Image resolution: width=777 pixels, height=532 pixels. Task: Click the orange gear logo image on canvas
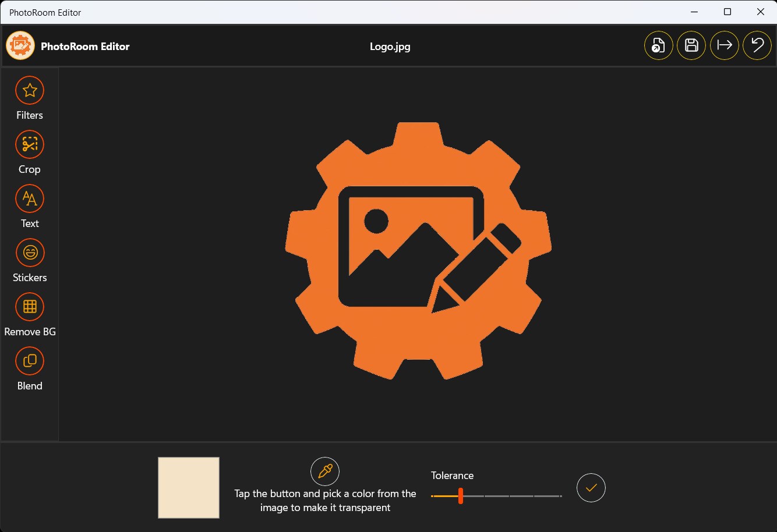point(418,251)
